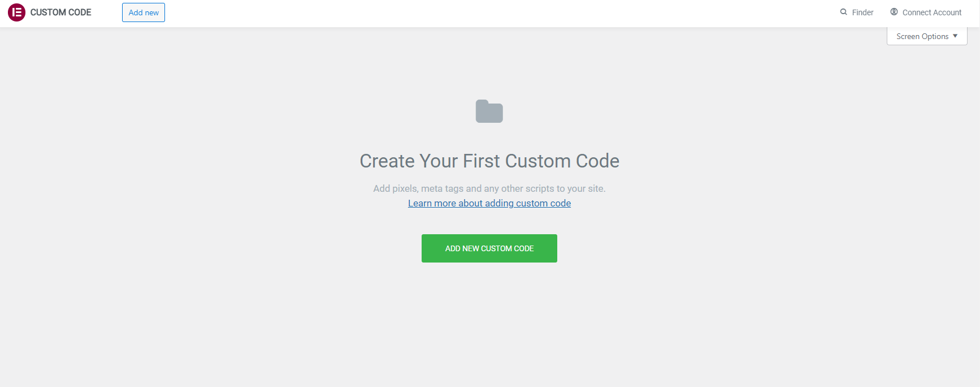Image resolution: width=980 pixels, height=387 pixels.
Task: Click the gray folder placeholder icon
Action: point(489,111)
